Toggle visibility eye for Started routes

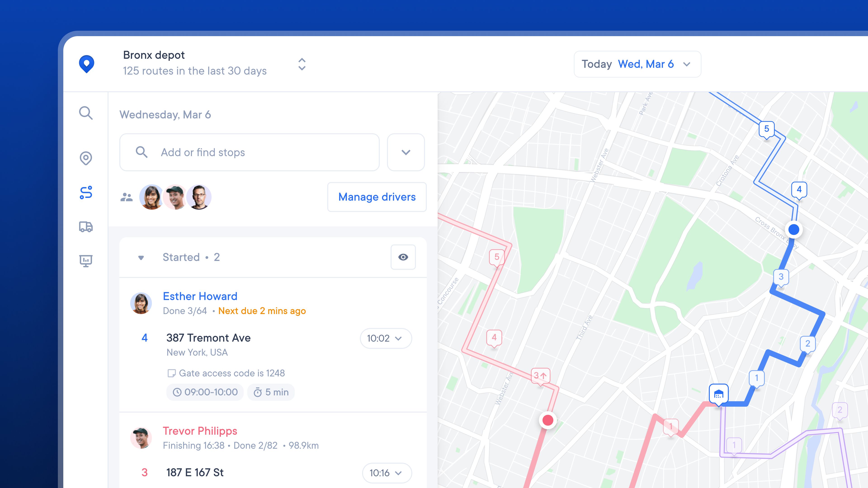point(403,257)
